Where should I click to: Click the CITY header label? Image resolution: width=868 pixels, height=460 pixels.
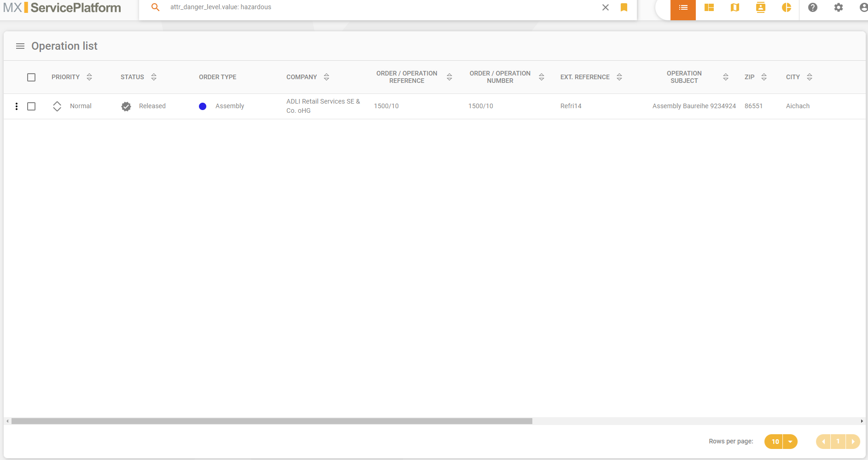(793, 77)
